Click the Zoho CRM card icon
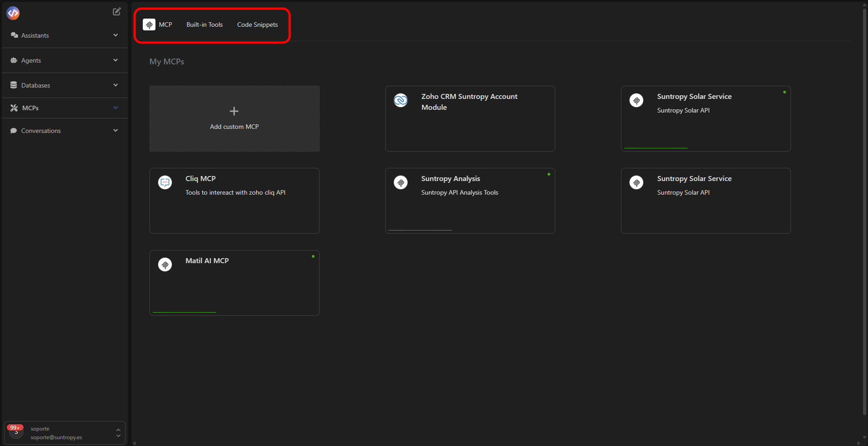 pyautogui.click(x=401, y=100)
